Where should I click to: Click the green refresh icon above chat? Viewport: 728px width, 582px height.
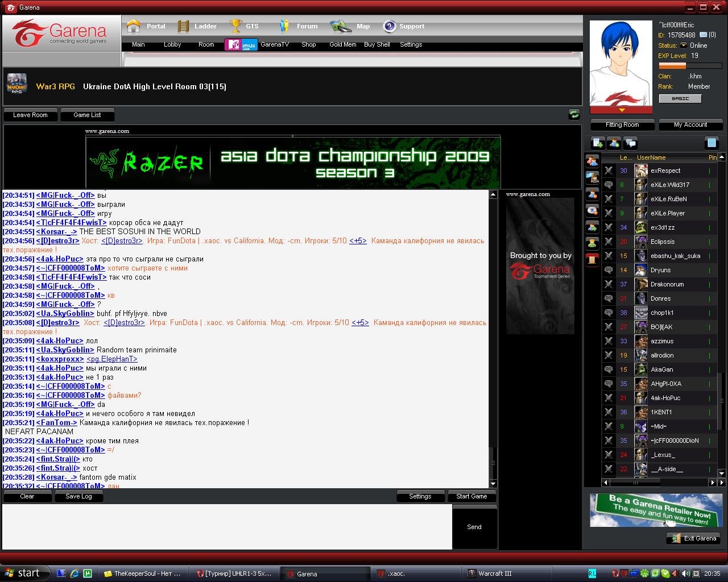point(574,115)
